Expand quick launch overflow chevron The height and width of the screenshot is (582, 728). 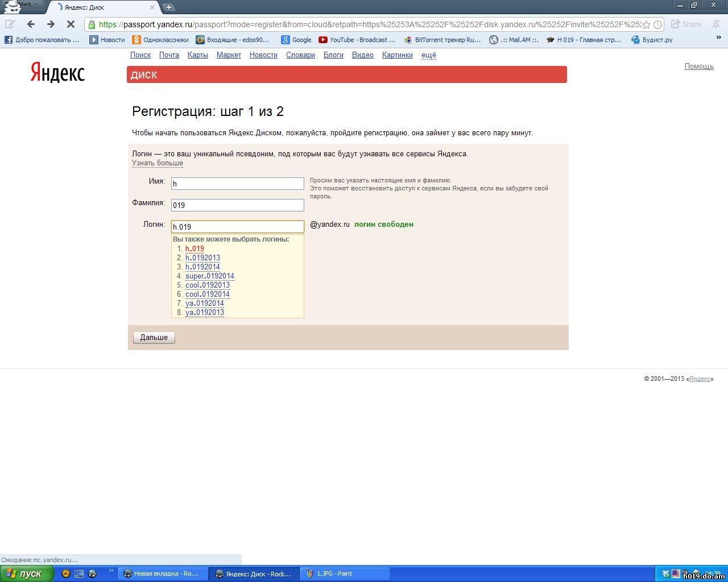click(x=110, y=571)
